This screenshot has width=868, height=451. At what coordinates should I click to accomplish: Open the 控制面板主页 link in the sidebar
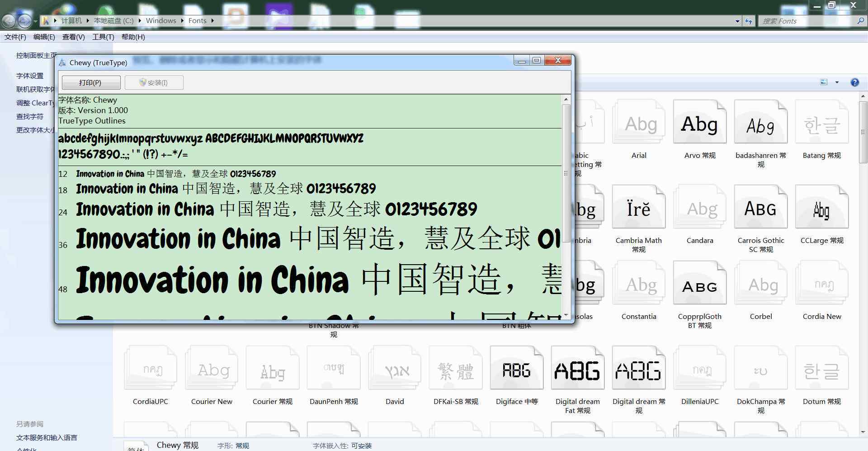coord(36,56)
